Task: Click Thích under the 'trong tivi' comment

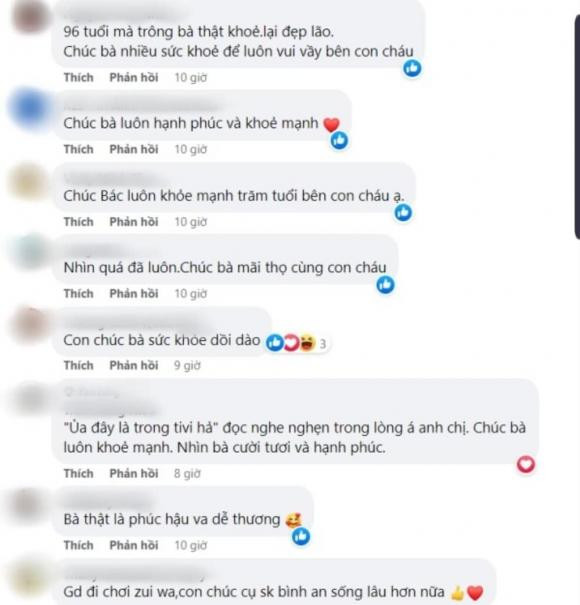Action: pyautogui.click(x=79, y=473)
